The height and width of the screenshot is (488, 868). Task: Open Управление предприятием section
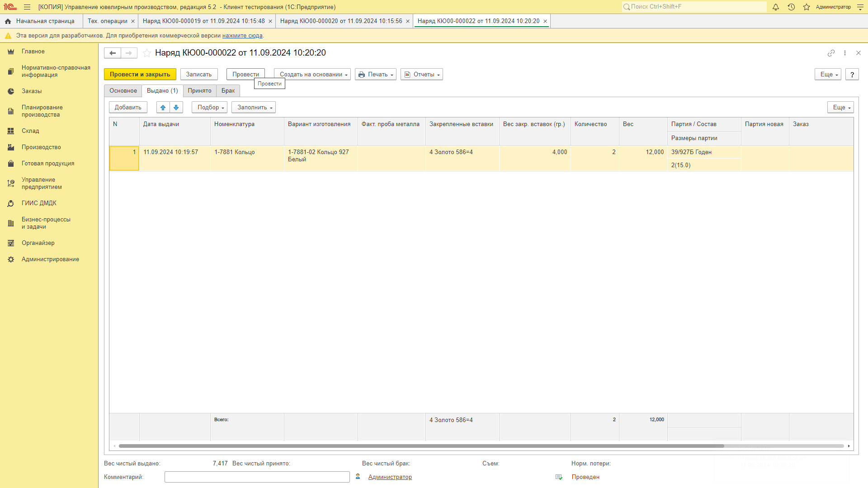[49, 183]
